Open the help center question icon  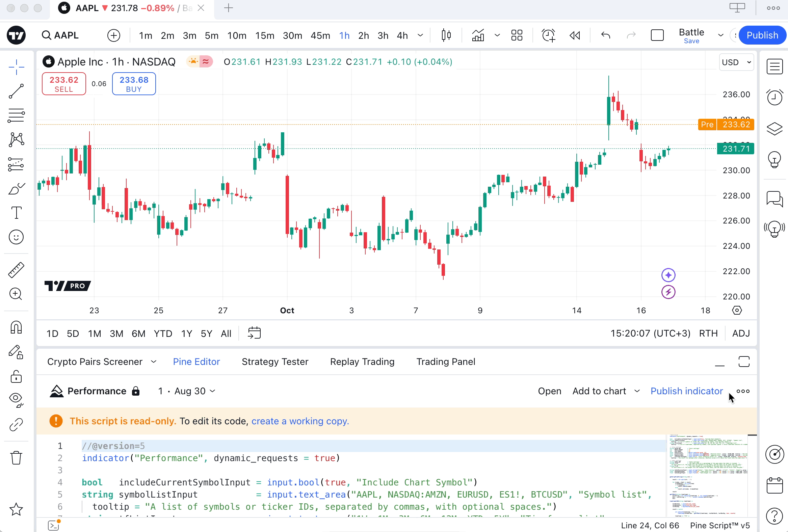[x=774, y=516]
